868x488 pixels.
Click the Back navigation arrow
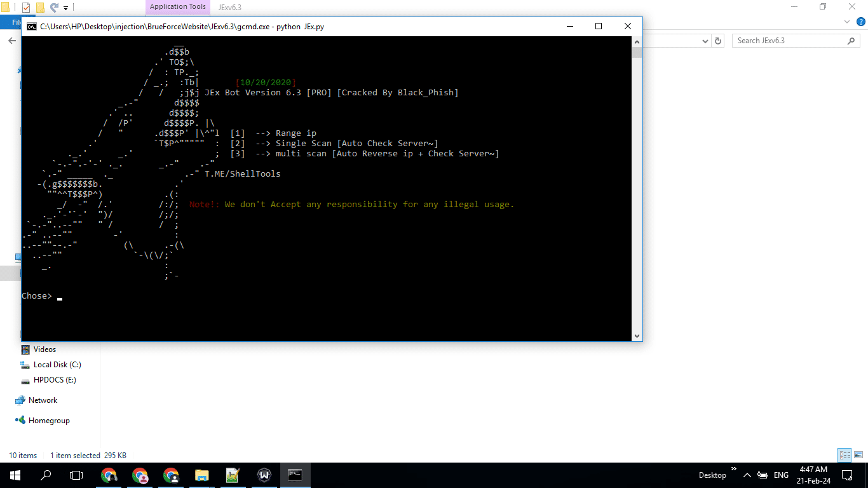click(x=11, y=40)
